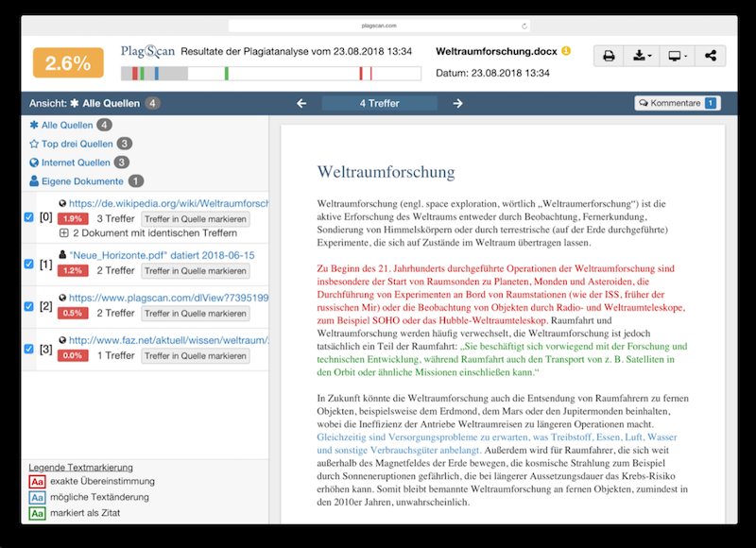Image resolution: width=756 pixels, height=548 pixels.
Task: Open the Neue_Horizonte.pdf source document
Action: [x=162, y=255]
